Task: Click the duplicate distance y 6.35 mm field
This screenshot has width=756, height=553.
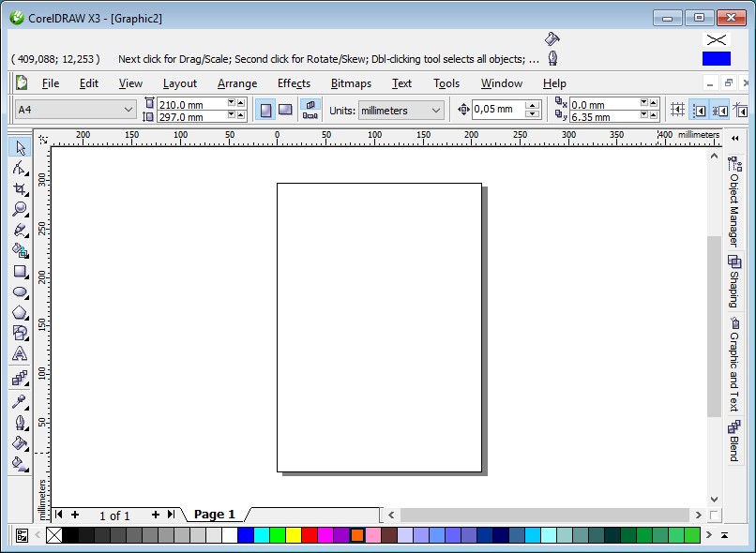Action: [x=605, y=116]
